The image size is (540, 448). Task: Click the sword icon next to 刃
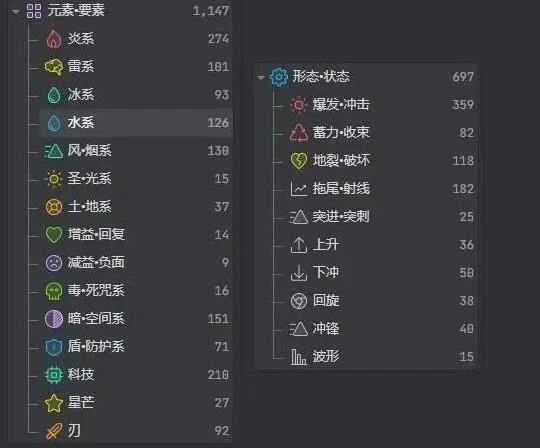point(54,431)
